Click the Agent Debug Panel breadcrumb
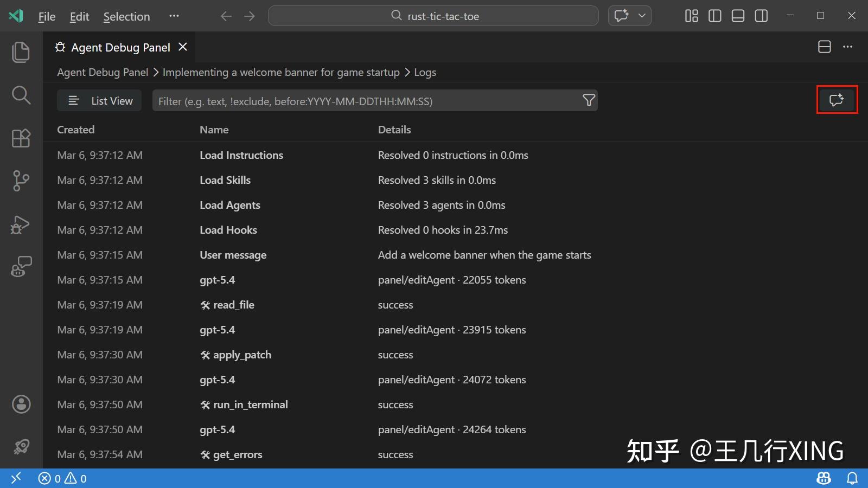Viewport: 868px width, 488px height. click(103, 72)
